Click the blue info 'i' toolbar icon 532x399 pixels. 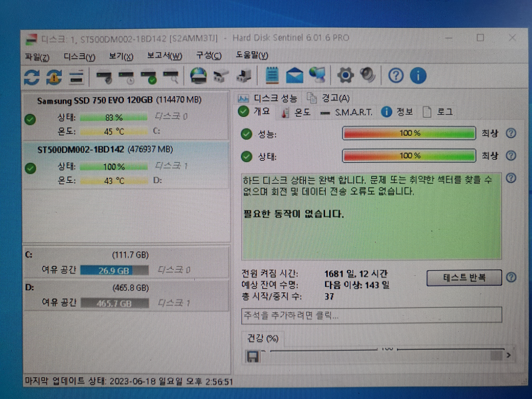[x=418, y=75]
